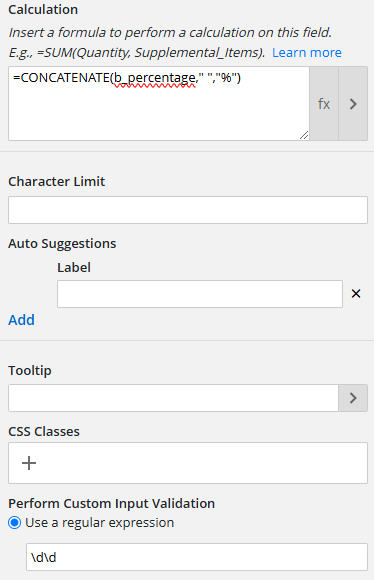
Task: Expand merge tags beside the fx button
Action: coord(353,104)
